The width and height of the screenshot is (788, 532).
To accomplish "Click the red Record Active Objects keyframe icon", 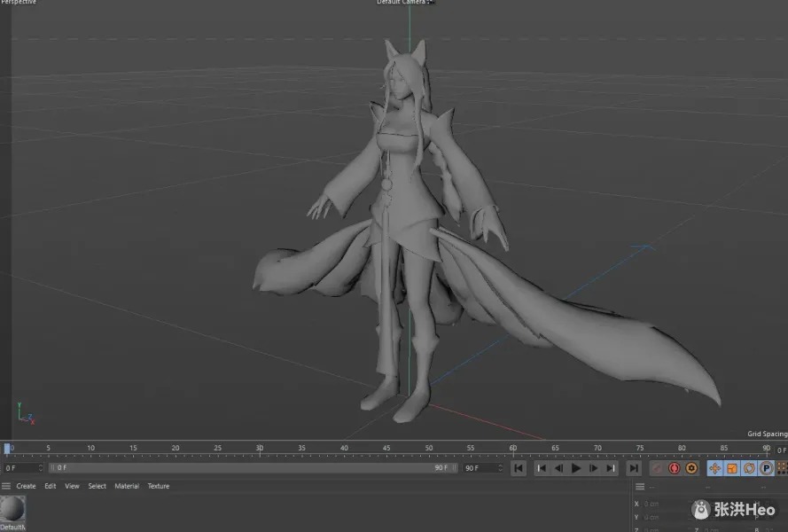I will (674, 468).
